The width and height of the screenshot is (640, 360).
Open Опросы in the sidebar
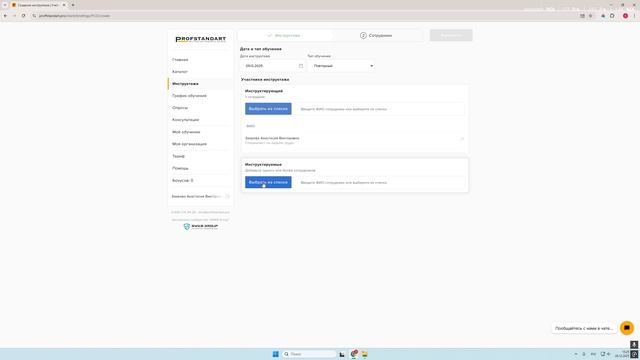(180, 108)
